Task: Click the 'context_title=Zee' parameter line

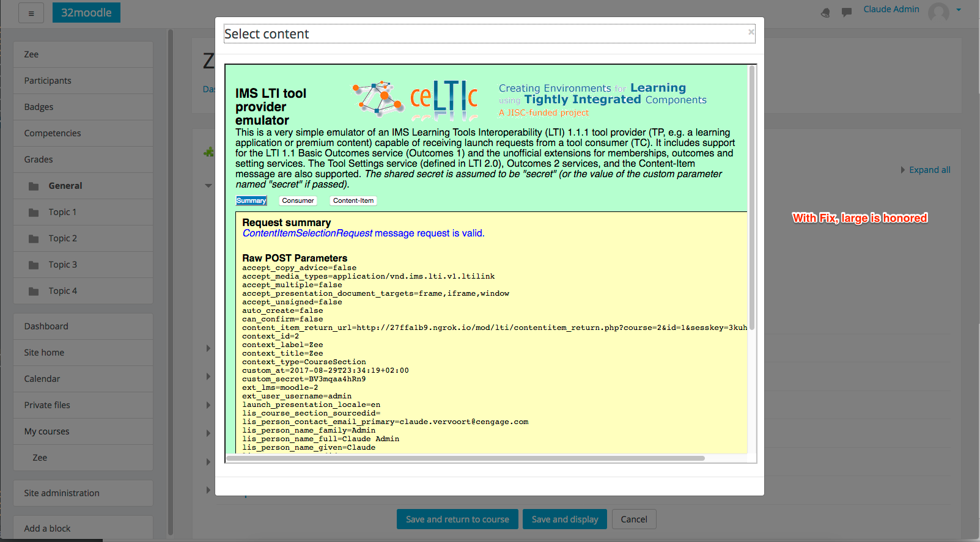Action: coord(282,353)
